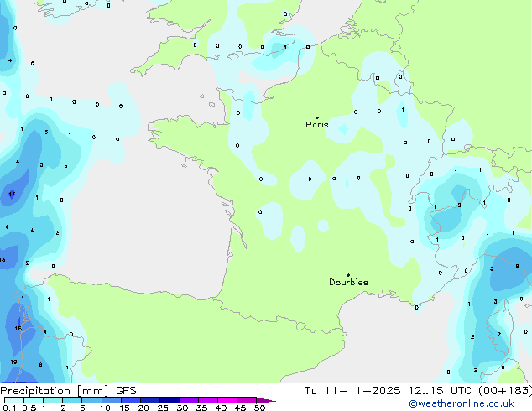
Task: Click the map value '17' over the Atlantic
Action: tap(12, 195)
